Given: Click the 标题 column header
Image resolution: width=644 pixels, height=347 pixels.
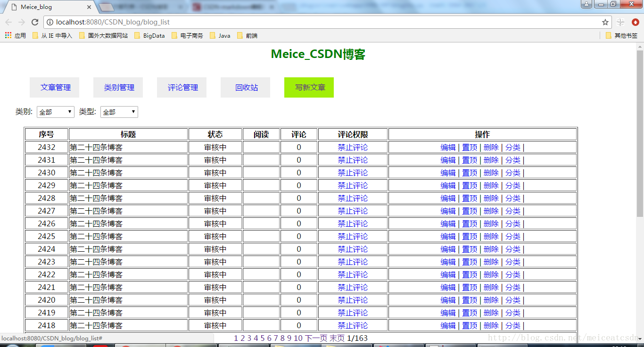Looking at the screenshot, I should click(x=128, y=134).
